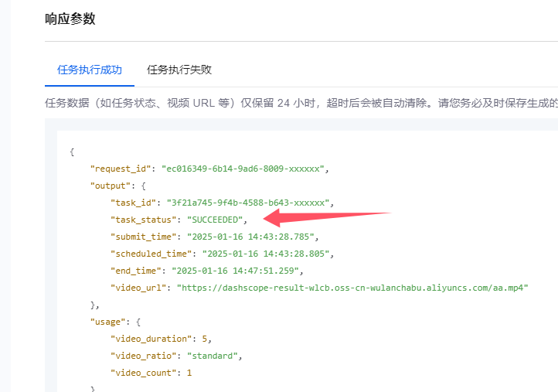Click the 响应参数 section heading
The image size is (558, 392).
[70, 19]
